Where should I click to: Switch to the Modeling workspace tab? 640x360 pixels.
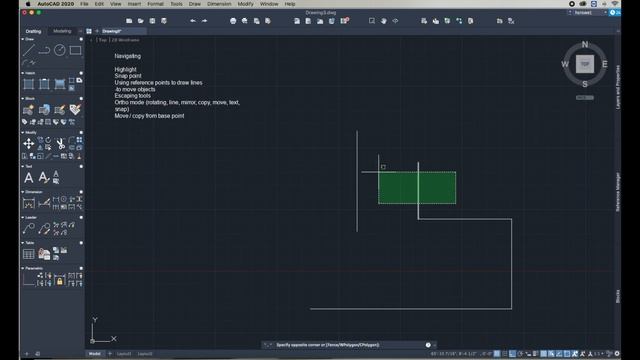[62, 31]
